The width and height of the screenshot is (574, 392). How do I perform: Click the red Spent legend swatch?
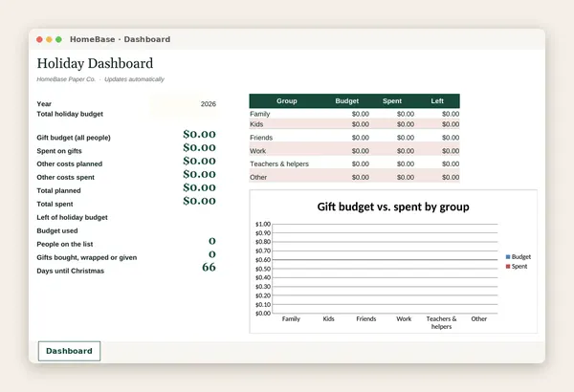tap(508, 267)
